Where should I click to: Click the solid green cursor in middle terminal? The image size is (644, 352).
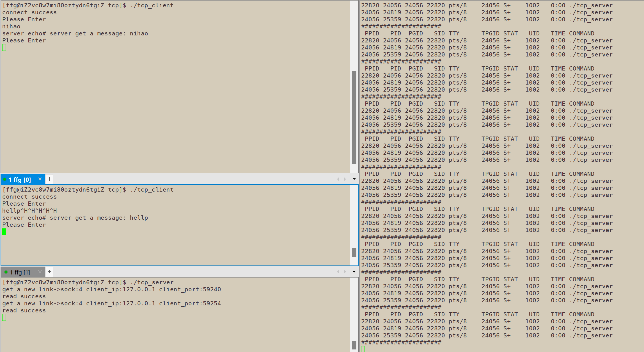click(4, 232)
